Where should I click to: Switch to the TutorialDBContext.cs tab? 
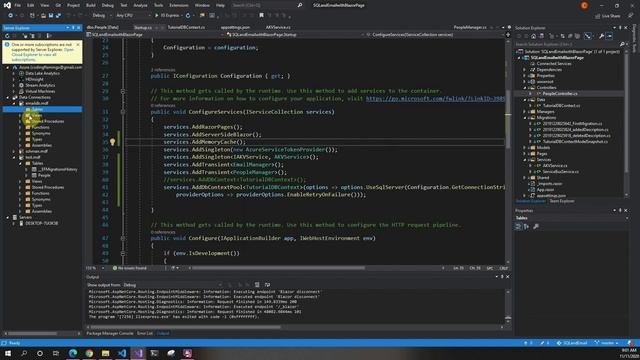pos(186,27)
